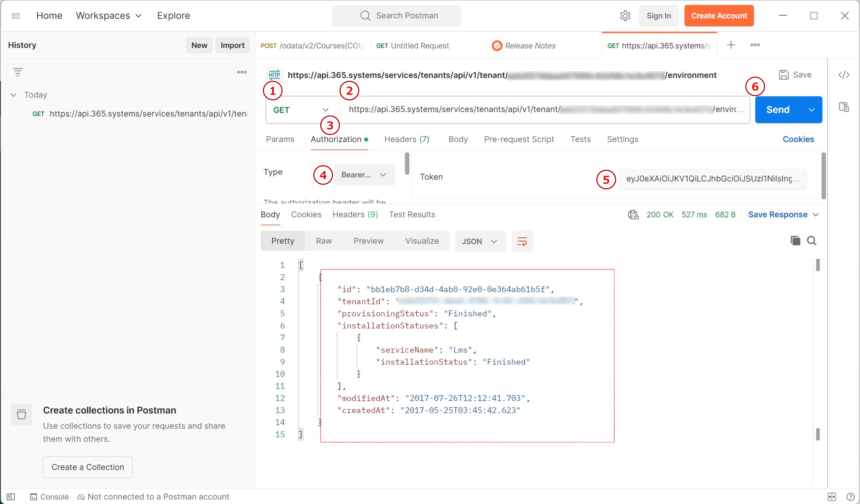Click the history filter icon
The height and width of the screenshot is (504, 860).
point(18,72)
